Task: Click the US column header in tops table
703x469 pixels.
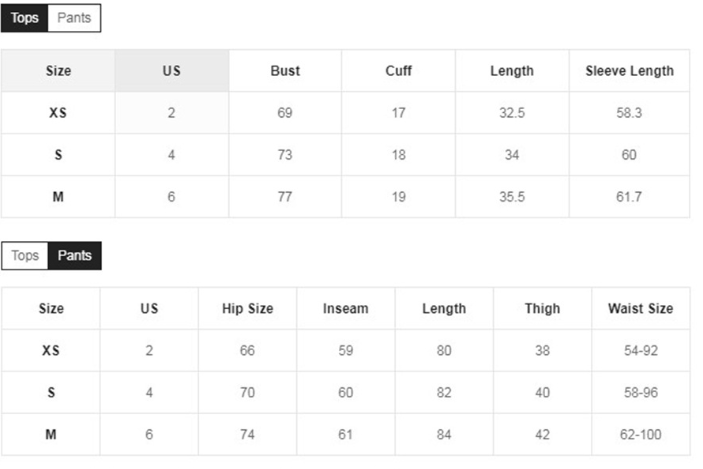Action: tap(172, 71)
